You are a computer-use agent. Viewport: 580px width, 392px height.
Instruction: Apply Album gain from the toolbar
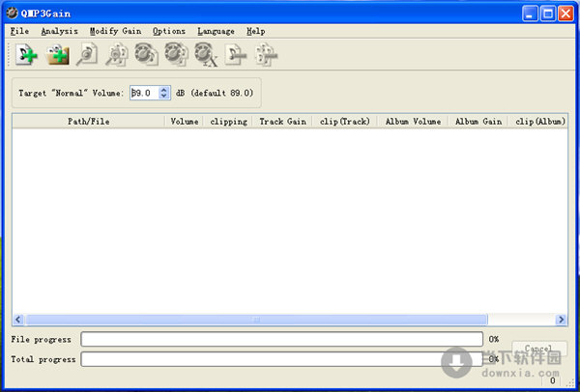(x=177, y=55)
